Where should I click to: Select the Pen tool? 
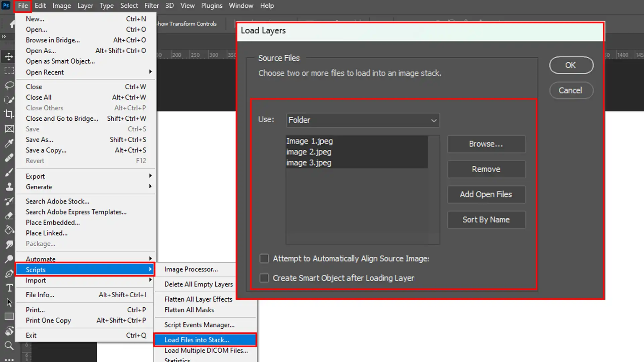click(x=9, y=273)
